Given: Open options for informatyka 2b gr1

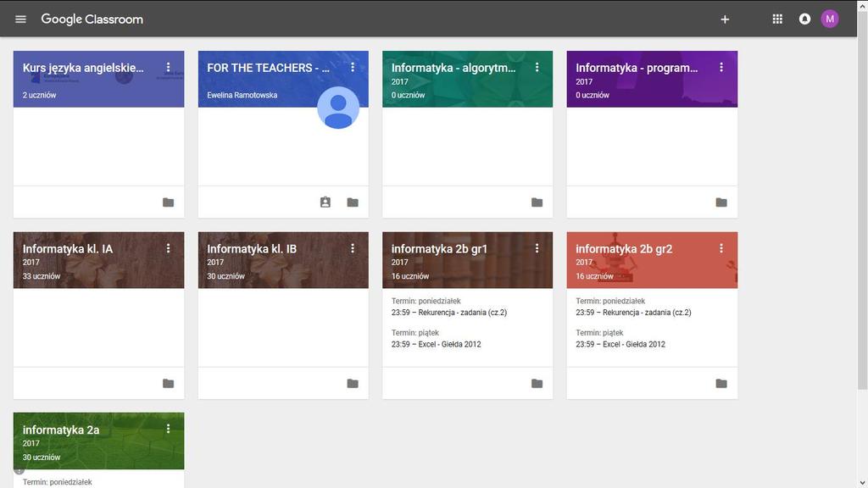Looking at the screenshot, I should point(537,248).
